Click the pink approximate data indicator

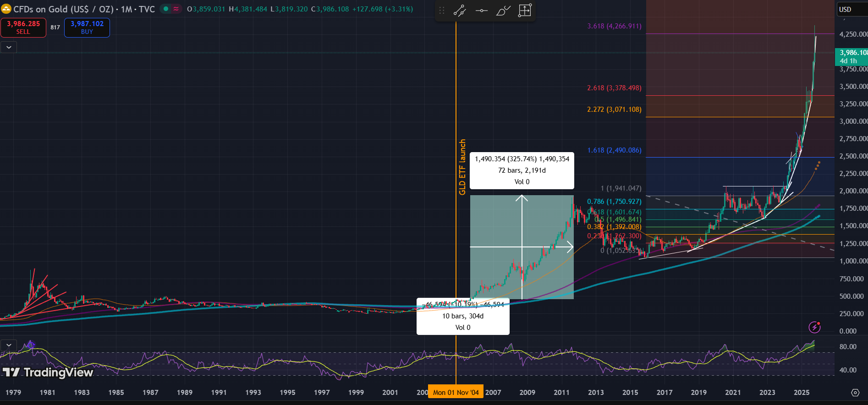(x=176, y=9)
